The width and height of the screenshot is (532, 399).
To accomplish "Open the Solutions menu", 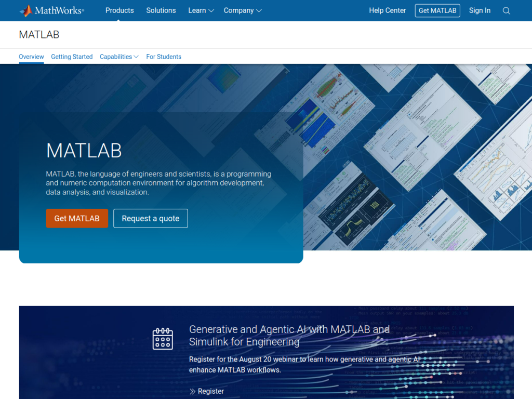I will (x=161, y=10).
